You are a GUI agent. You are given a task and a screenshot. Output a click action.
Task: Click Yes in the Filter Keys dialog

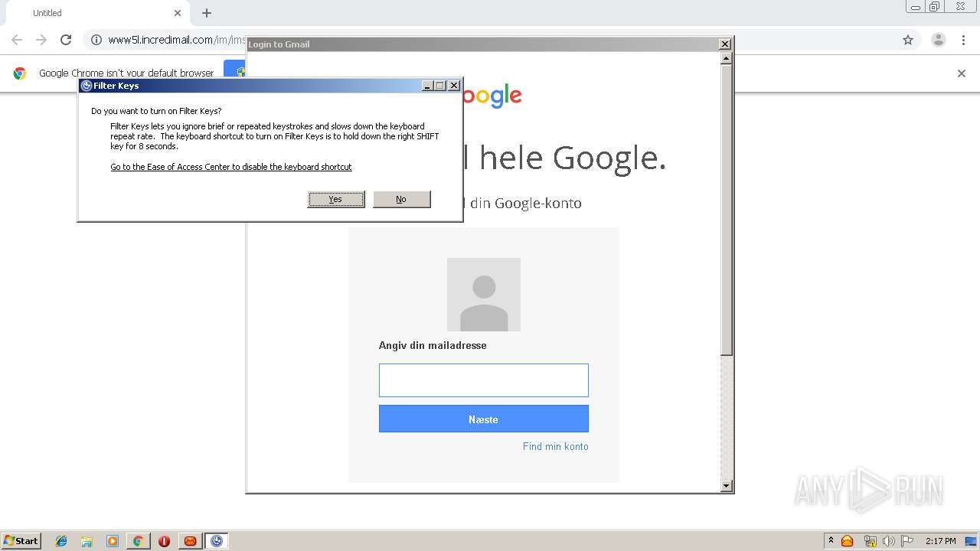pyautogui.click(x=336, y=199)
